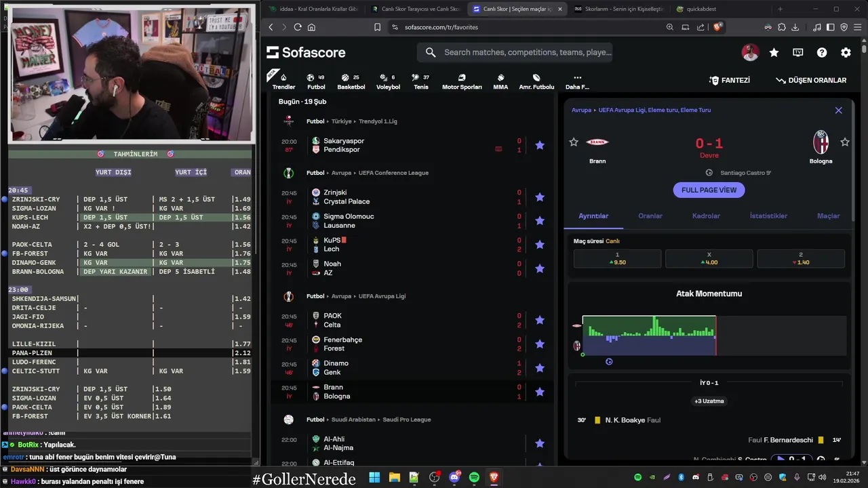
Task: Open Brave Shields lion icon
Action: pos(717,27)
